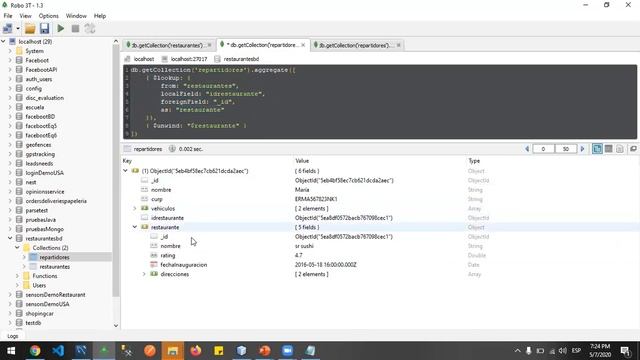Click the Type column header
The image size is (640, 360).
pyautogui.click(x=474, y=161)
